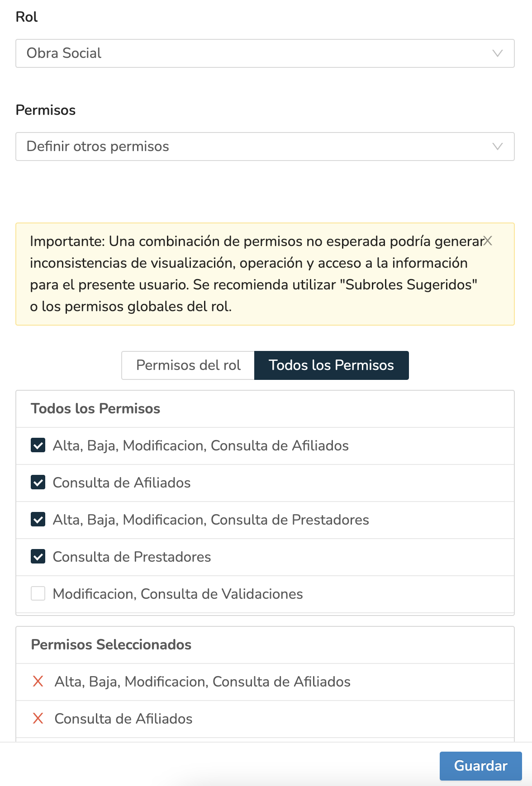Viewport: 532px width, 786px height.
Task: Click the 'Todos los Permisos' list header
Action: coord(95,408)
